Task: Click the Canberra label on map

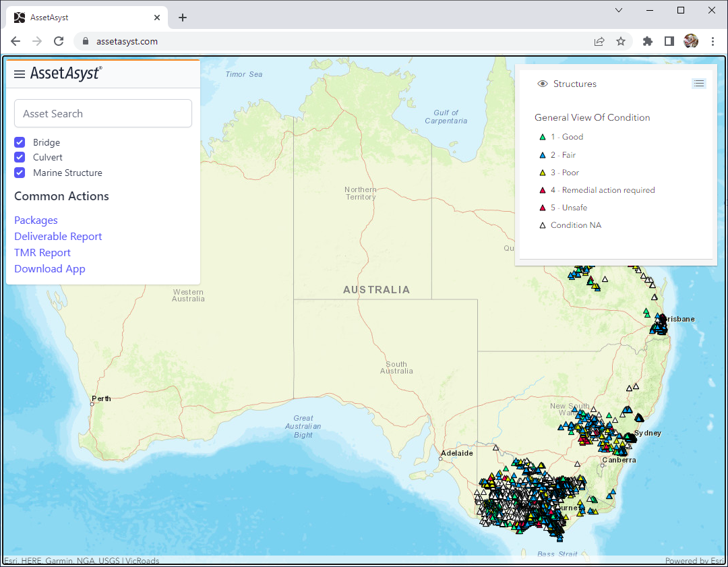Action: (619, 460)
